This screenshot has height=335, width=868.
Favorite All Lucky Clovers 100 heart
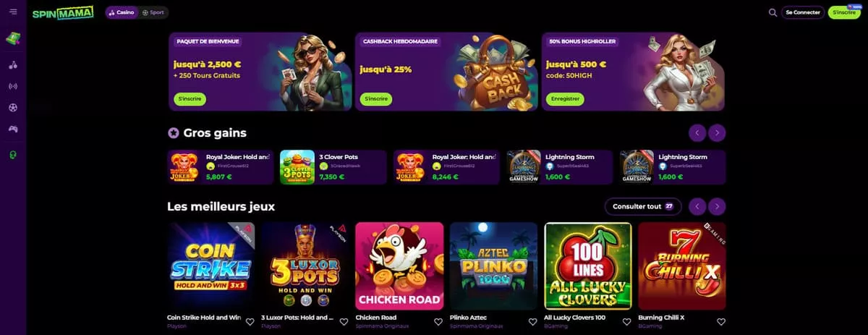pyautogui.click(x=626, y=322)
